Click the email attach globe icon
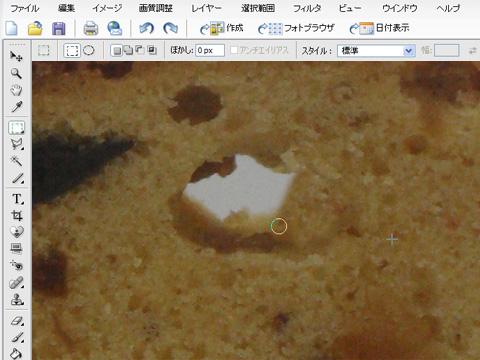 114,28
